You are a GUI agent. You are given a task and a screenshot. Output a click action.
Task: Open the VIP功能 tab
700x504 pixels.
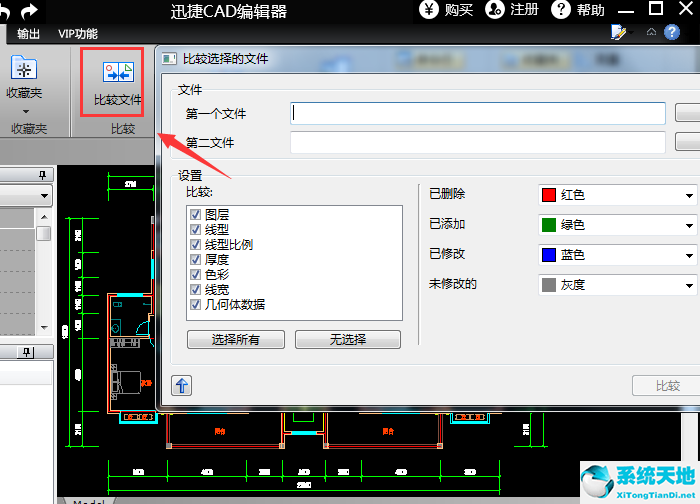pyautogui.click(x=78, y=34)
